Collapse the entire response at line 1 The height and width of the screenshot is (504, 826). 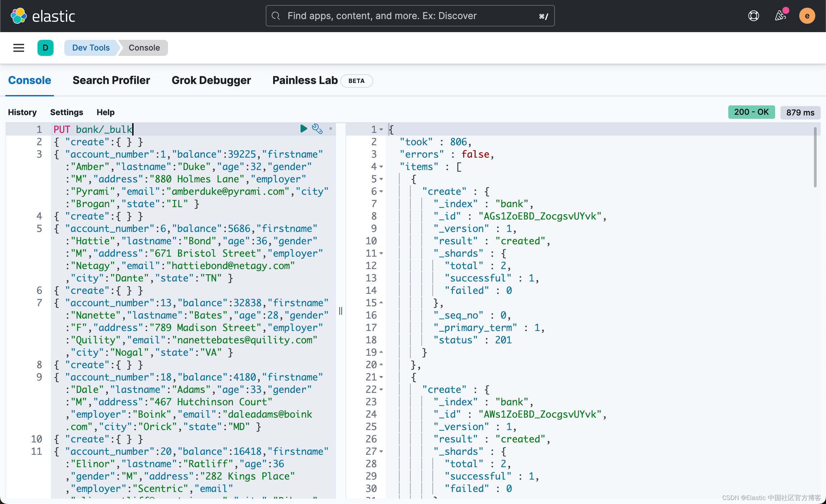point(381,130)
